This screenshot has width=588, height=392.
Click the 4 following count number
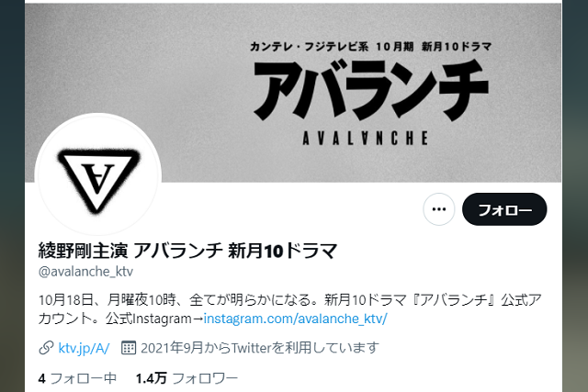41,379
